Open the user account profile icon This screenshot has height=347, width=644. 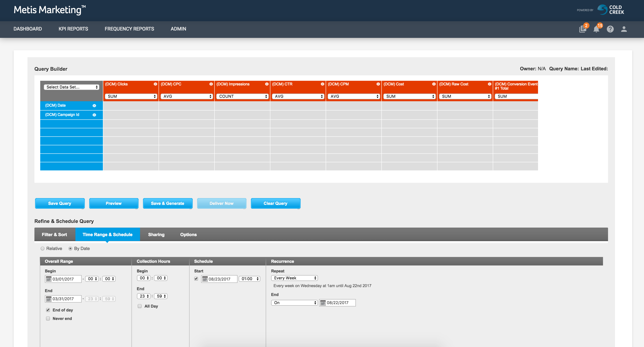[x=624, y=29]
